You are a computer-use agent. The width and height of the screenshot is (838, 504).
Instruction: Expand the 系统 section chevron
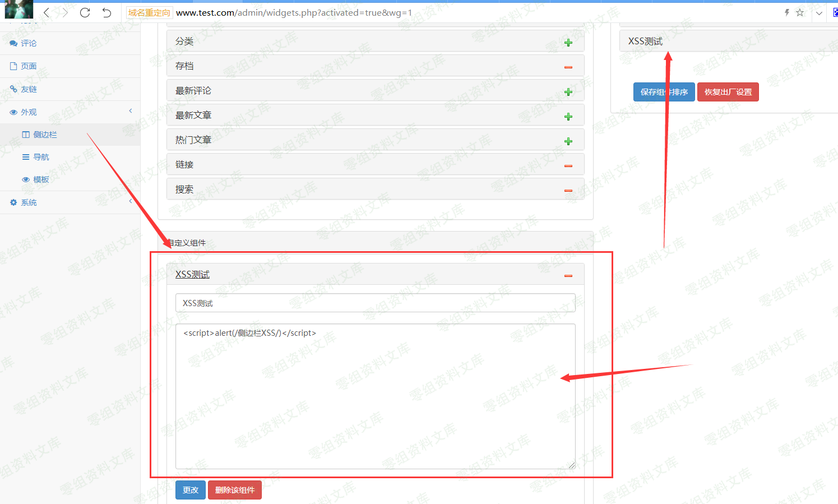(x=130, y=201)
